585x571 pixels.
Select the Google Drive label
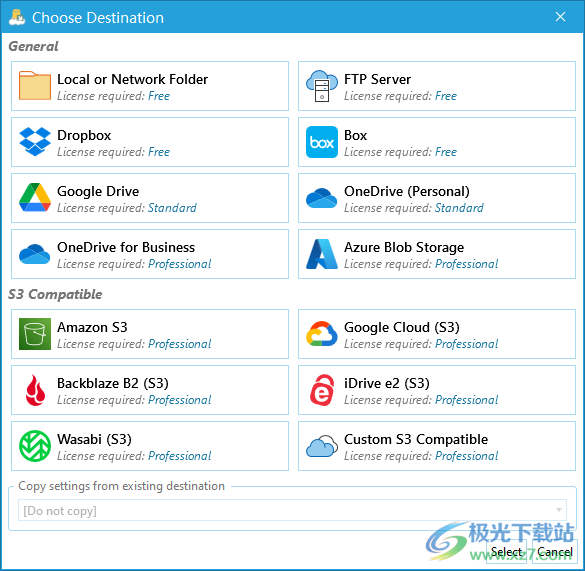tap(98, 191)
